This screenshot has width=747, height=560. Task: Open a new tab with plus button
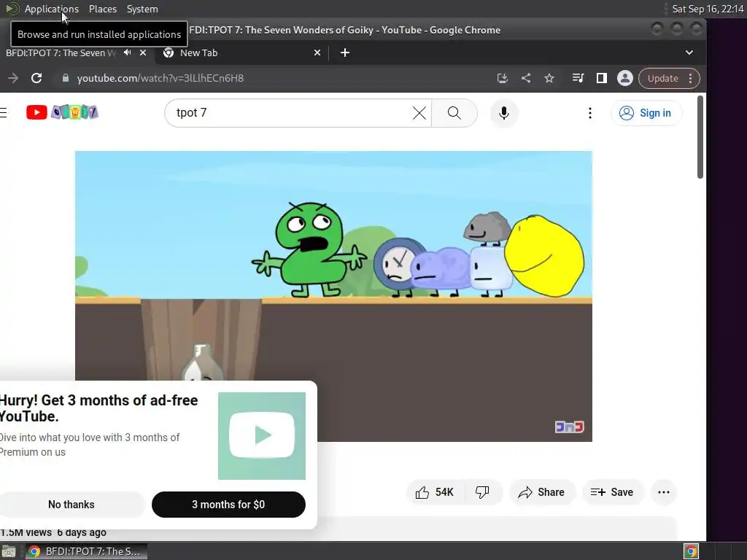(x=345, y=52)
